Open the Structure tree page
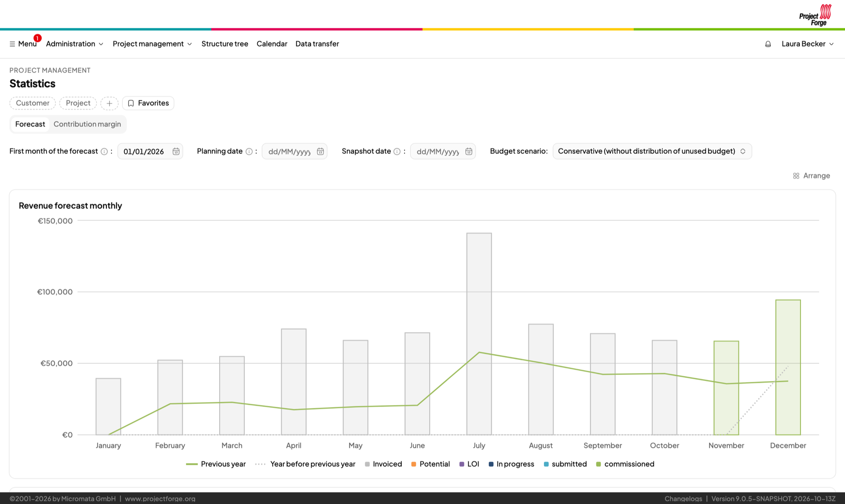This screenshot has height=504, width=845. coord(225,44)
